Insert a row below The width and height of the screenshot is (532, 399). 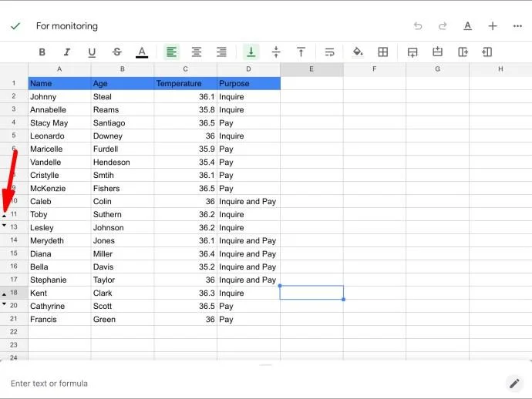point(412,52)
